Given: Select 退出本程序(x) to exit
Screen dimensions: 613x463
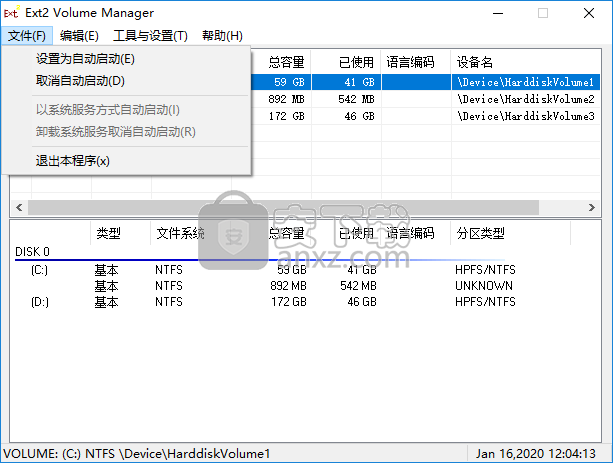Looking at the screenshot, I should 126,161.
